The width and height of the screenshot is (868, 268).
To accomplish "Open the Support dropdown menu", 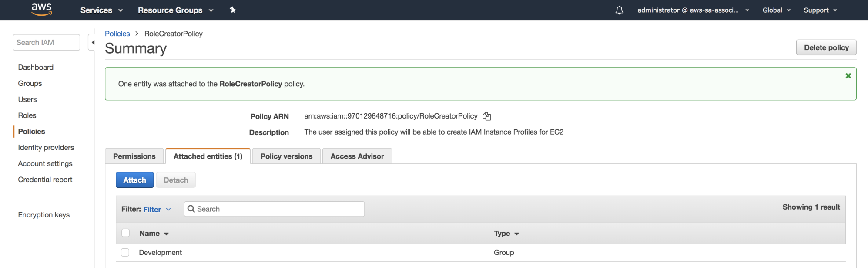I will tap(820, 10).
